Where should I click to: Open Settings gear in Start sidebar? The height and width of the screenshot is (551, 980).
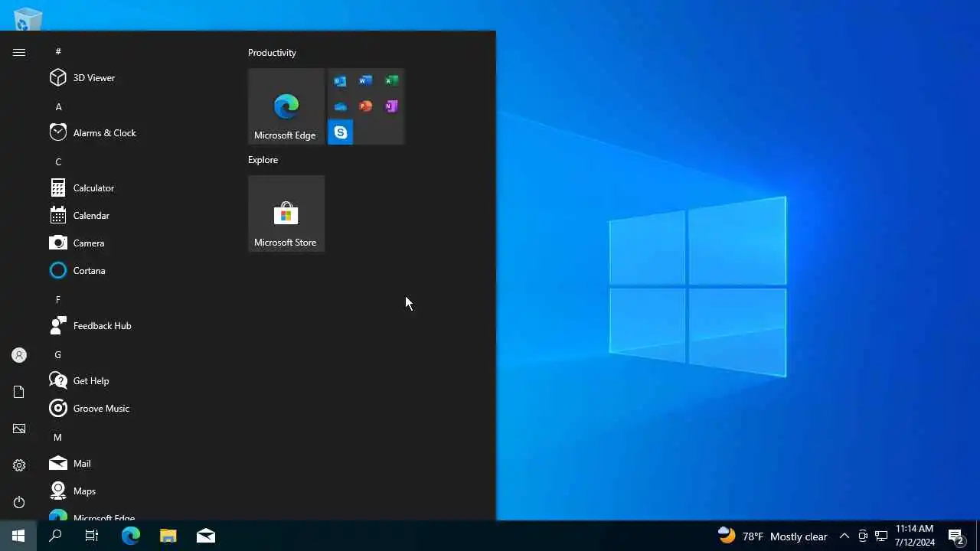pos(19,465)
